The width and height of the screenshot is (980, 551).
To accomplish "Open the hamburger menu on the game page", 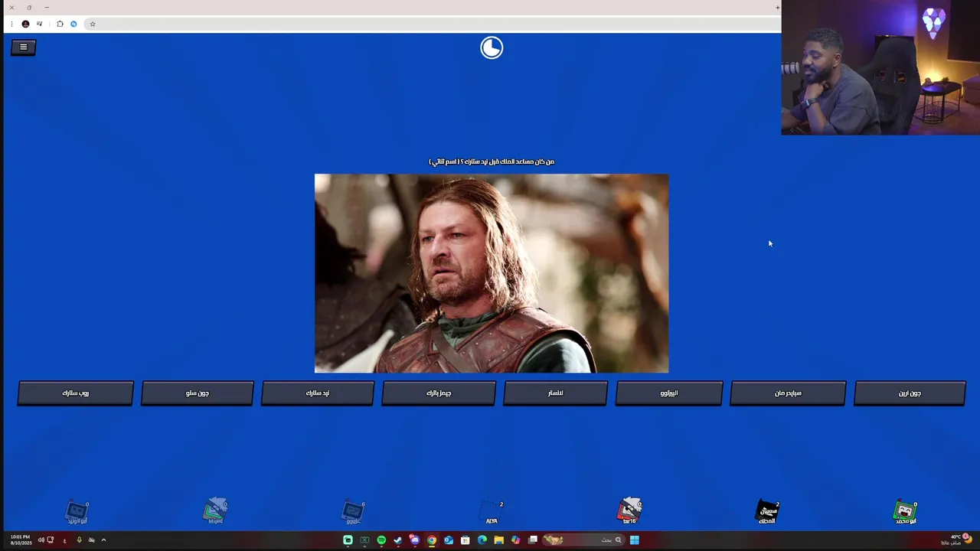I will coord(23,47).
